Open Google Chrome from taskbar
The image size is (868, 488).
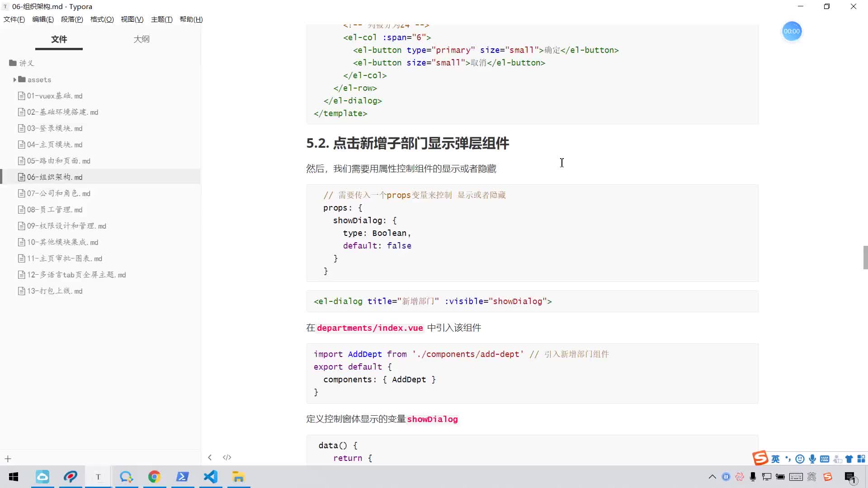154,477
